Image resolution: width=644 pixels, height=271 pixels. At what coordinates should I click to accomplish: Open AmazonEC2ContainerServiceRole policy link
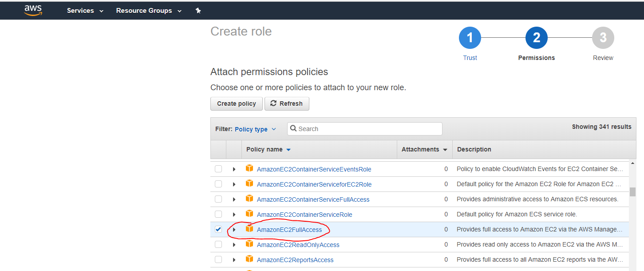(304, 215)
